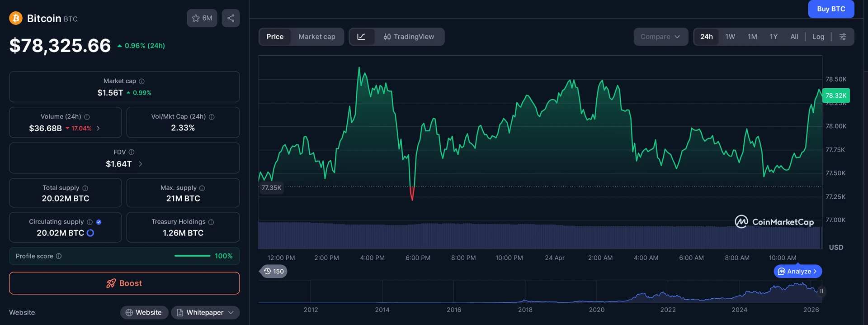Viewport: 868px width, 325px height.
Task: Click the Vol/Mkt Cap (24h) info icon
Action: point(212,117)
